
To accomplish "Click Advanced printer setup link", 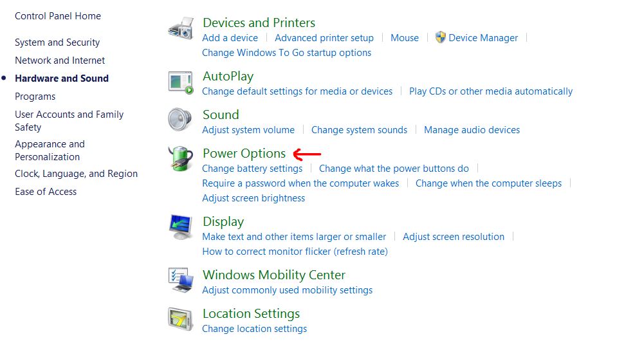I will coord(324,38).
